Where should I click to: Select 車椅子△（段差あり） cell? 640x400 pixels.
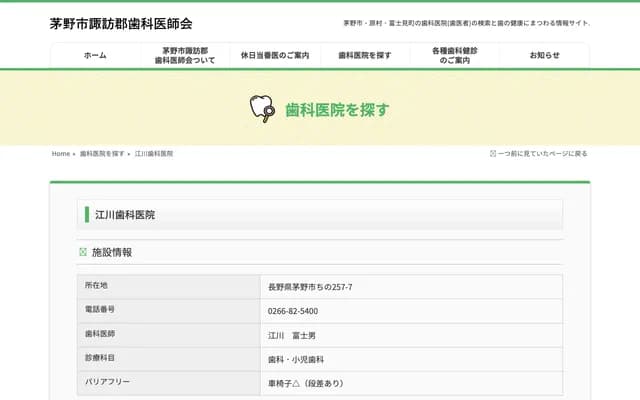click(306, 383)
